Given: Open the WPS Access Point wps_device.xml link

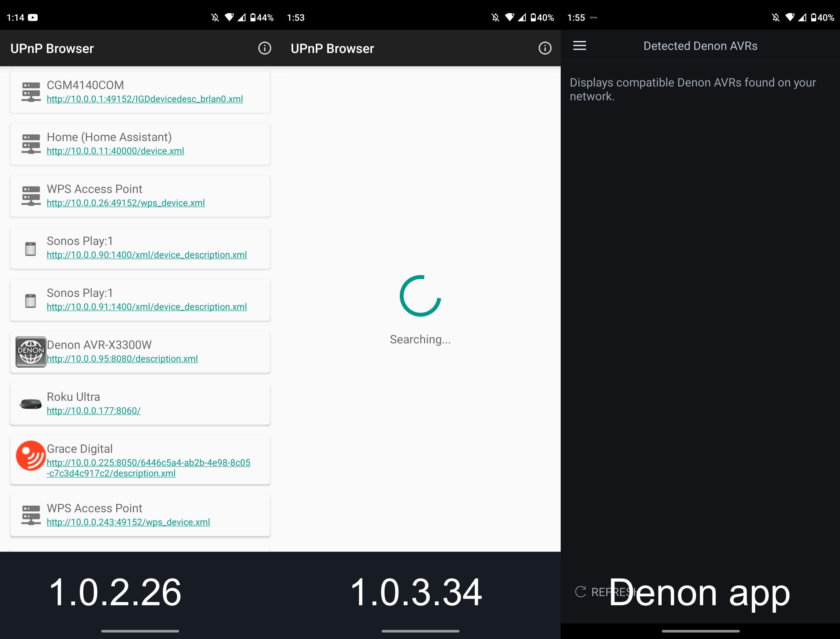Looking at the screenshot, I should [x=125, y=203].
